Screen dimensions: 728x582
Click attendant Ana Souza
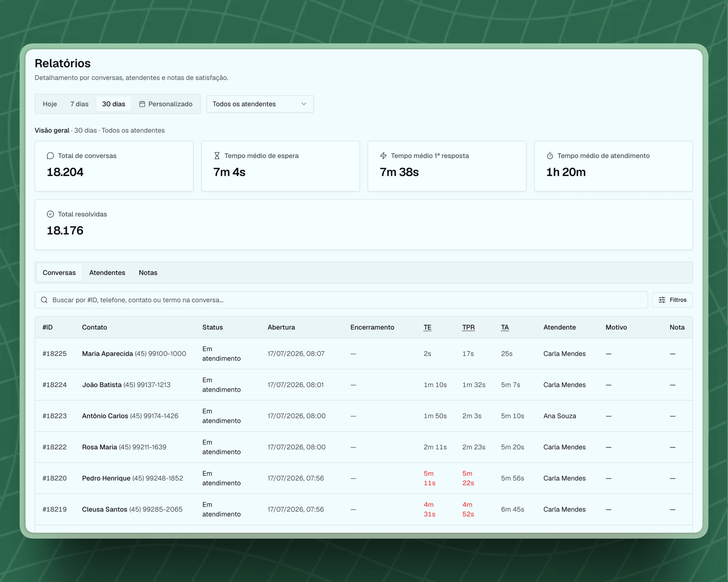[x=559, y=416]
